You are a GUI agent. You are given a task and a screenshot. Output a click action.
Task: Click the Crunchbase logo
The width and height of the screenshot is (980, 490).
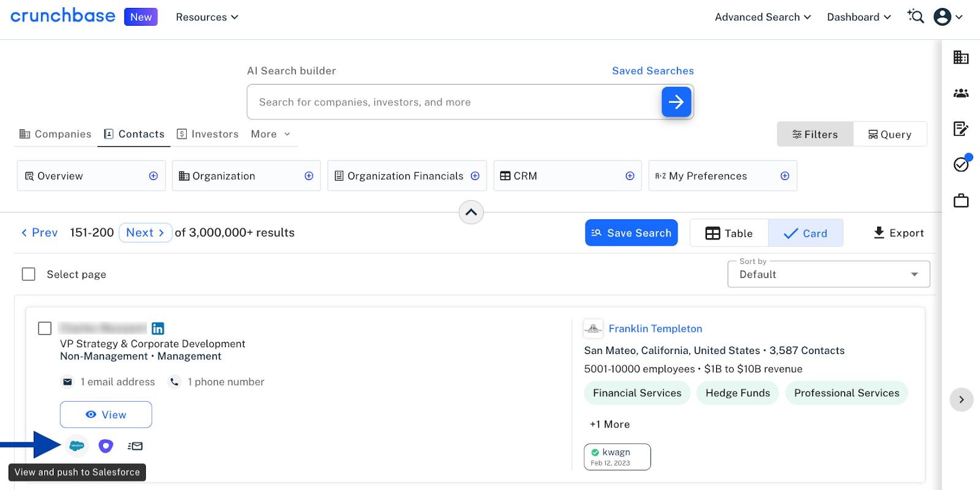63,16
